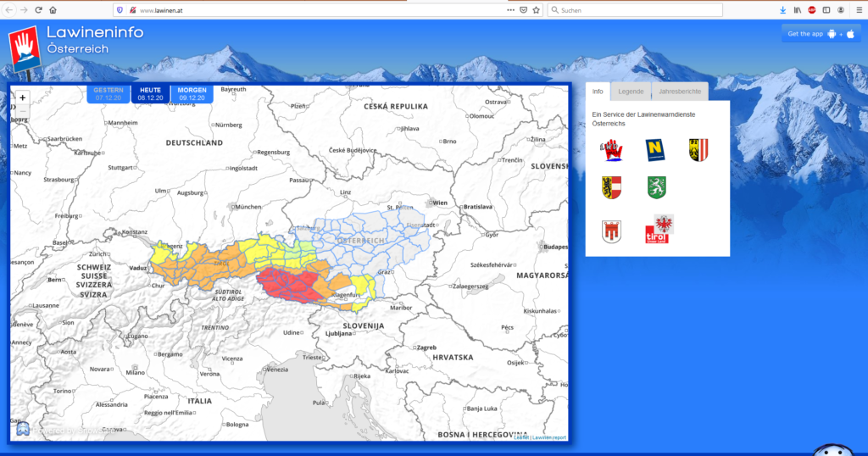Open the Firefox account icon
Image resolution: width=868 pixels, height=456 pixels.
tap(841, 10)
